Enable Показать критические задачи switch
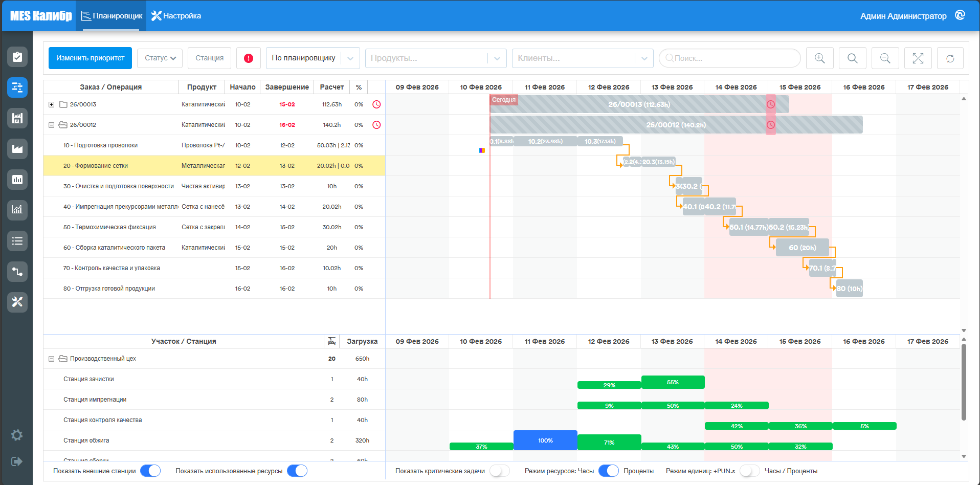Viewport: 980px width, 485px height. click(500, 471)
